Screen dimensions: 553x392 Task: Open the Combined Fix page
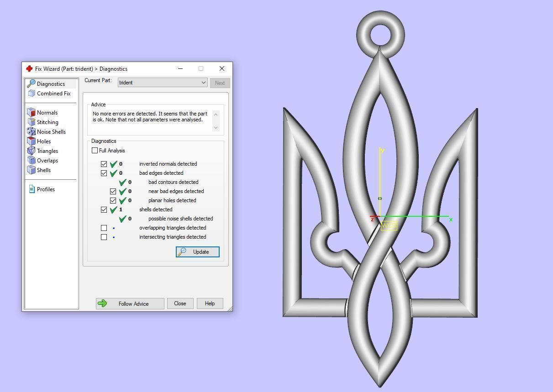point(49,93)
